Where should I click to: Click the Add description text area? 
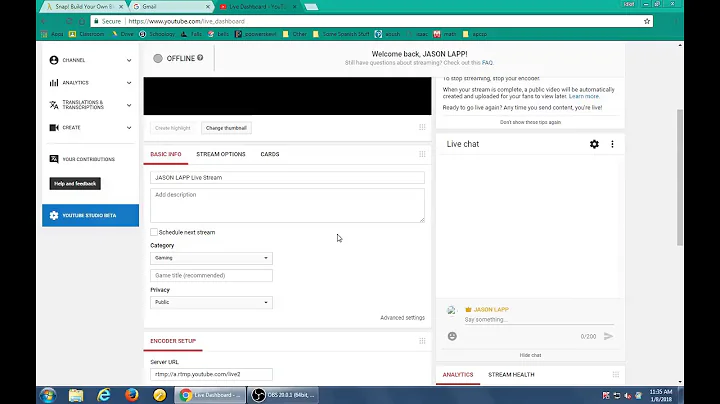[x=287, y=205]
